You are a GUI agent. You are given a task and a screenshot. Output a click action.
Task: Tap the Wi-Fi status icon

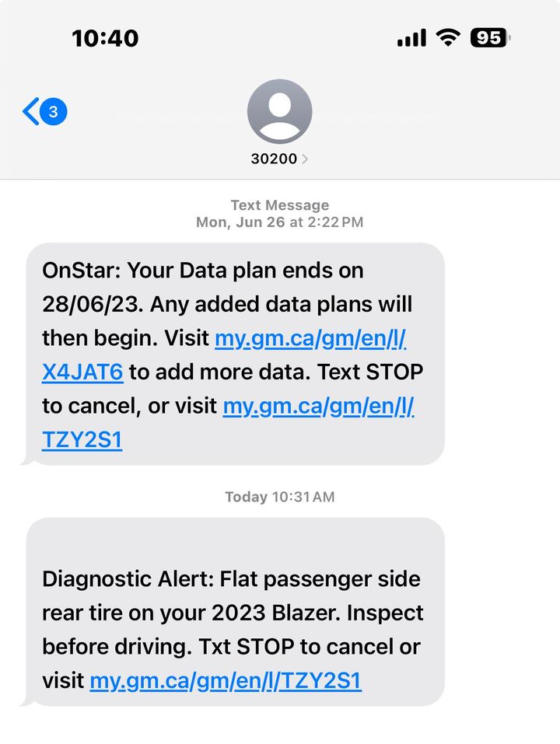pos(448,37)
